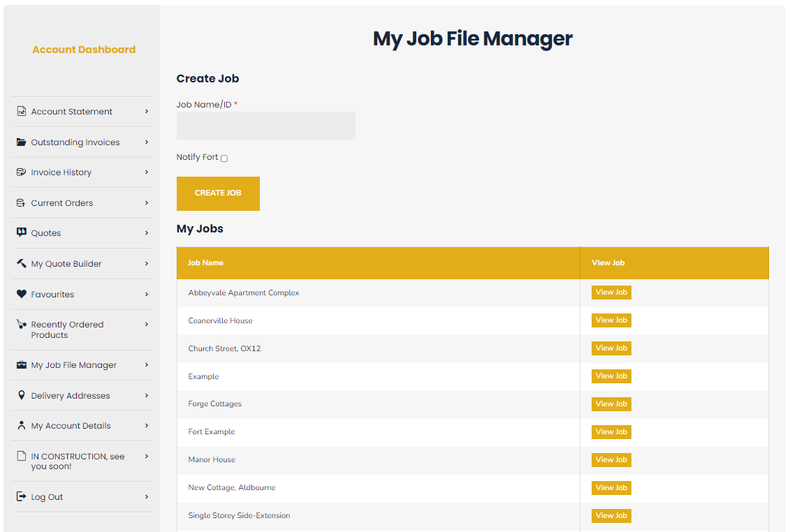Open My Account Details menu item

click(x=71, y=426)
